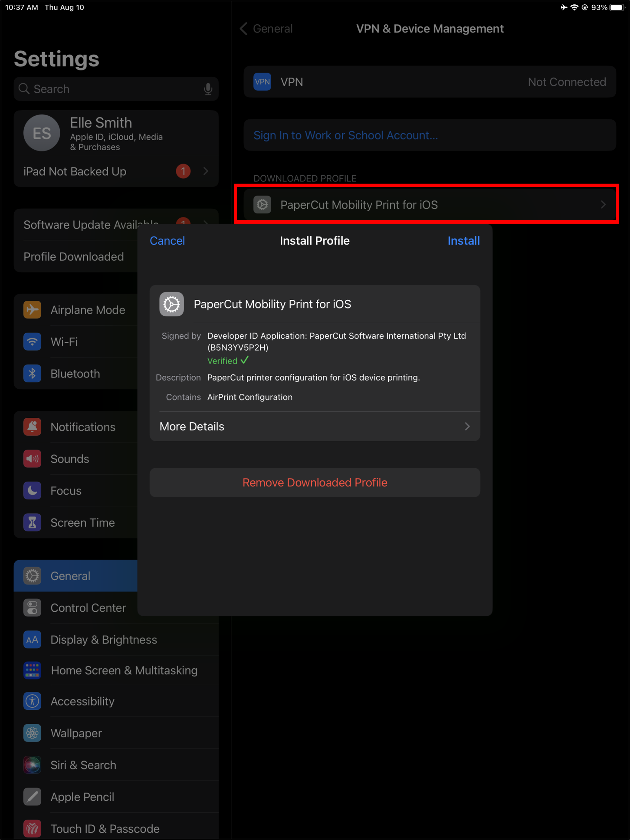Tap Cancel in Install Profile dialog

tap(167, 241)
